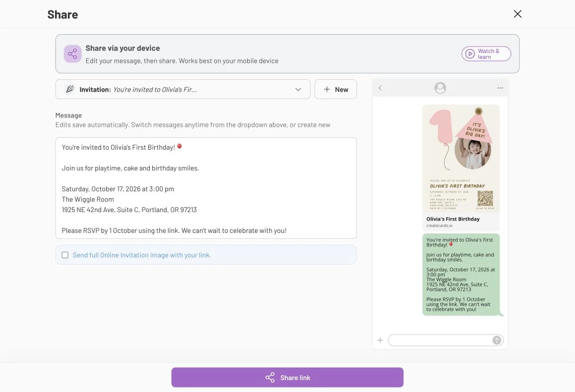Screen dimensions: 575x392
Task: Click the 'Share via your device' heading
Action: [123, 49]
